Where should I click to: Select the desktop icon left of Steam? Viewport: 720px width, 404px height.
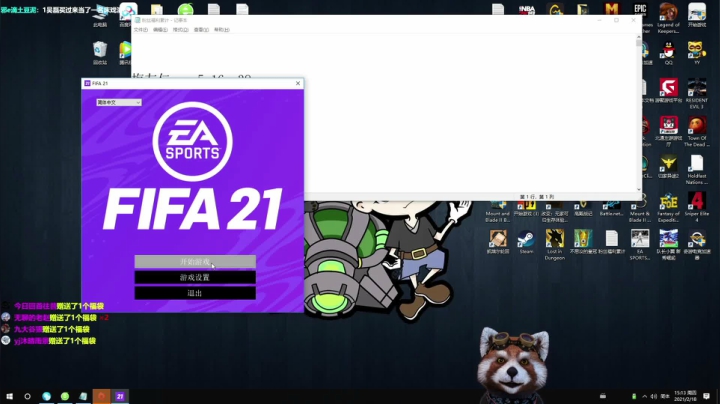click(x=497, y=242)
